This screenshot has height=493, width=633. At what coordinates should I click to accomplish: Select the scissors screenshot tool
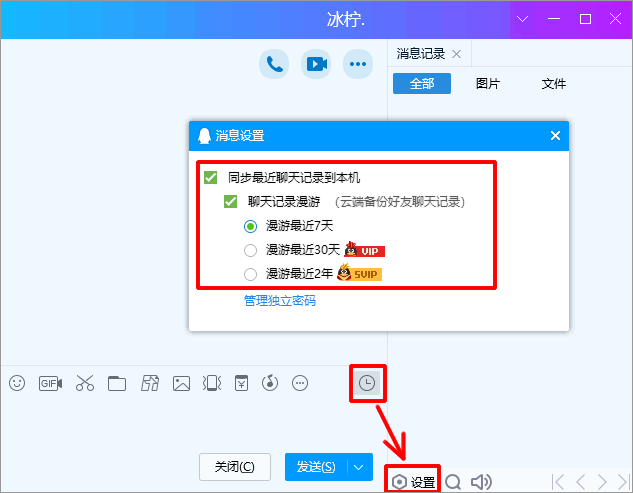(84, 383)
